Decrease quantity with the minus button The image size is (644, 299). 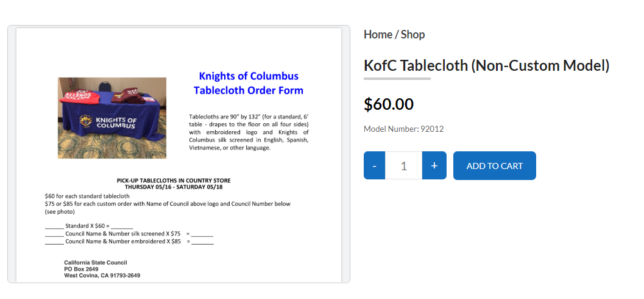tap(374, 166)
